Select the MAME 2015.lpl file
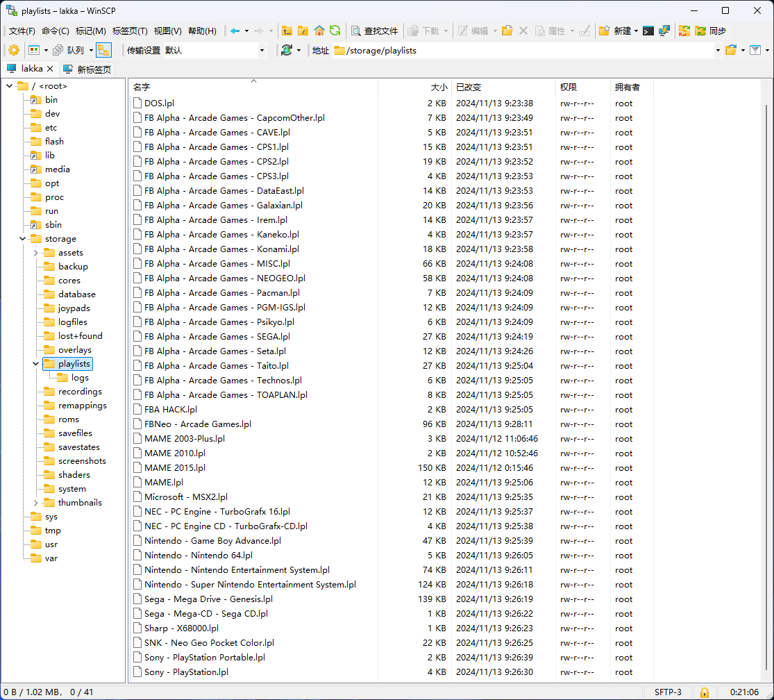The height and width of the screenshot is (700, 774). pyautogui.click(x=175, y=468)
